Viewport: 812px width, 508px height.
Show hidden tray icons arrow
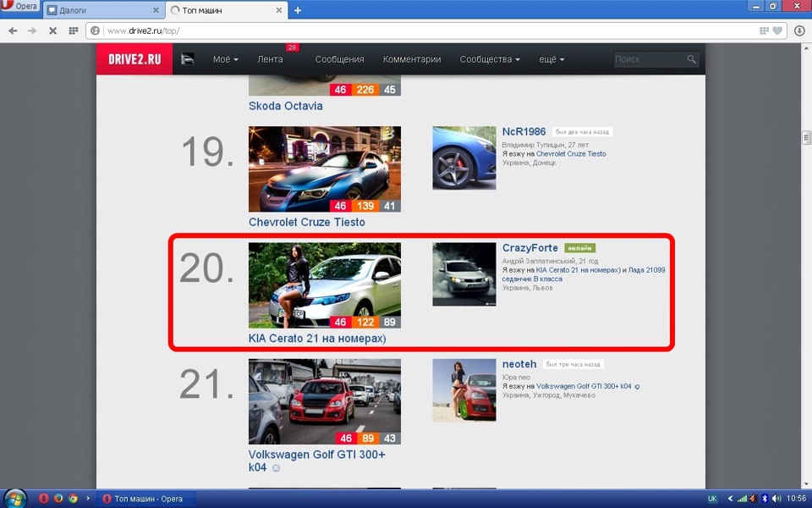click(730, 499)
